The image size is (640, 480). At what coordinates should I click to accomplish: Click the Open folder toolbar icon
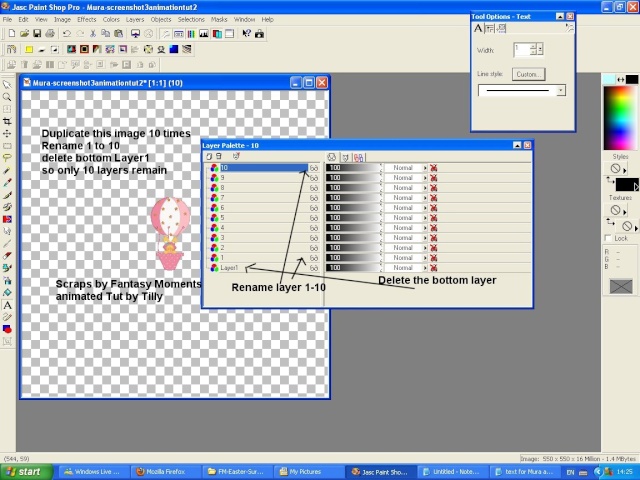tap(24, 33)
